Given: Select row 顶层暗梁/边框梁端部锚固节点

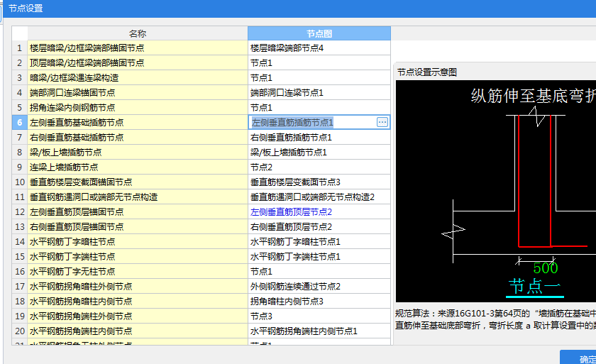Looking at the screenshot, I should click(138, 63).
